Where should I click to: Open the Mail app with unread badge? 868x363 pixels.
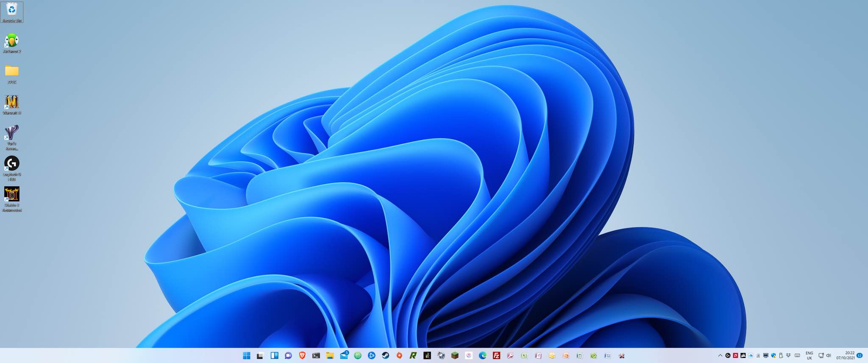344,355
